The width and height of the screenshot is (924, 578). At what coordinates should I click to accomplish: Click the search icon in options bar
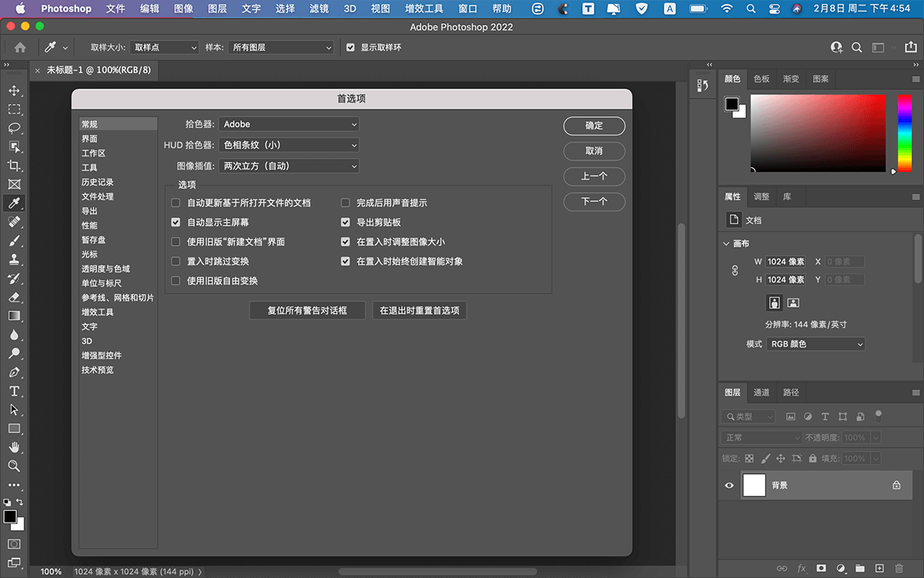(x=857, y=47)
